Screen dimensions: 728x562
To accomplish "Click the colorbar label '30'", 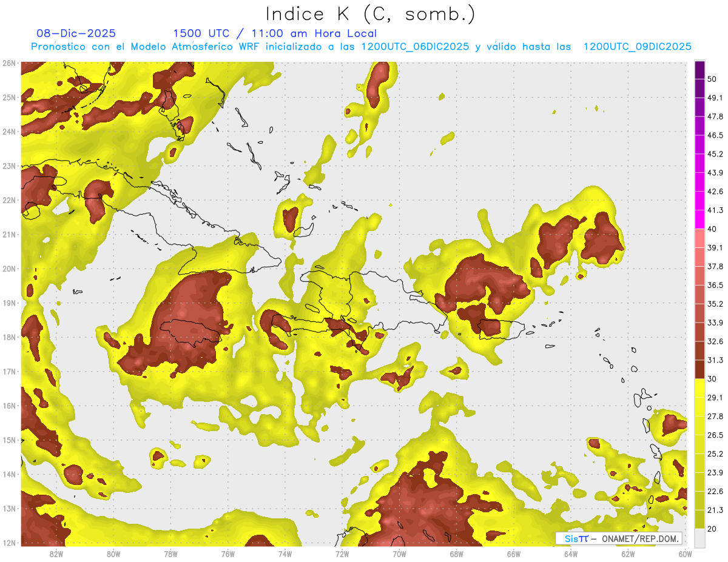I will tap(712, 379).
